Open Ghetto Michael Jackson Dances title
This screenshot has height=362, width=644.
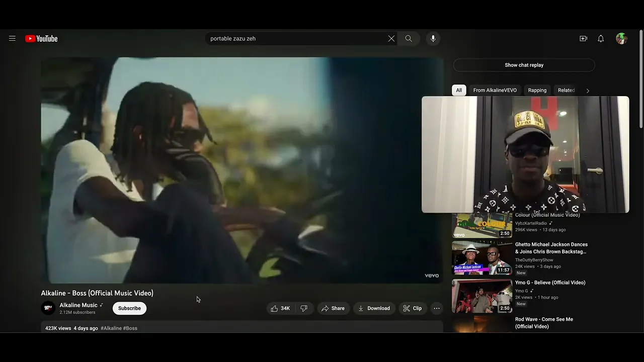(x=551, y=248)
